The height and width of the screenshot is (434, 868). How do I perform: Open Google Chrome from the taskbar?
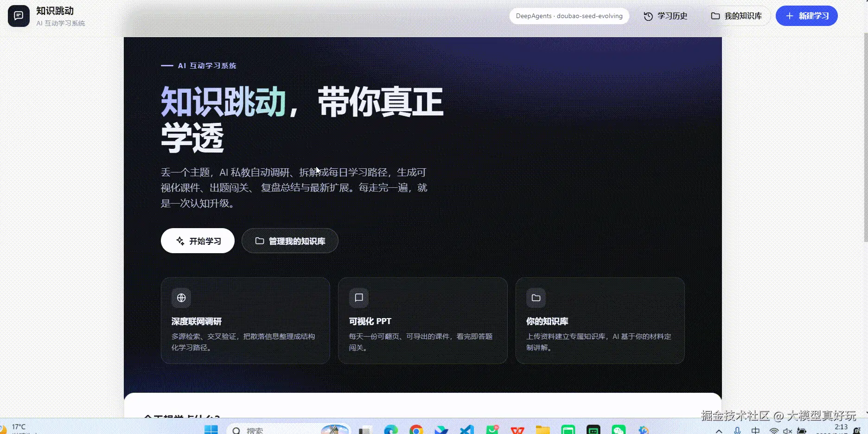point(416,430)
